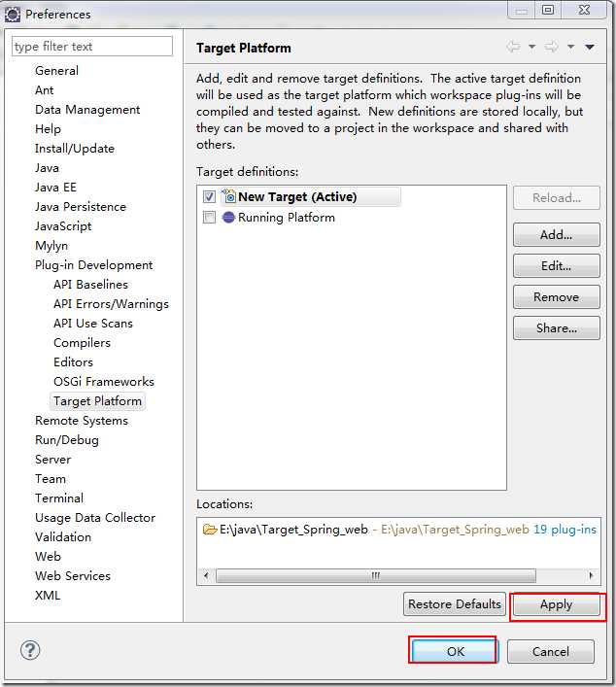Select XML preference category
Image resolution: width=616 pixels, height=687 pixels.
pos(48,595)
